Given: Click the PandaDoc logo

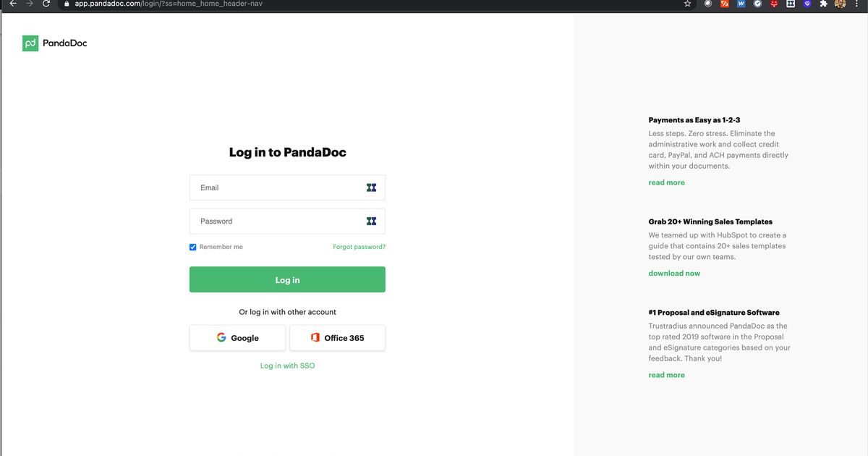Looking at the screenshot, I should pos(55,43).
